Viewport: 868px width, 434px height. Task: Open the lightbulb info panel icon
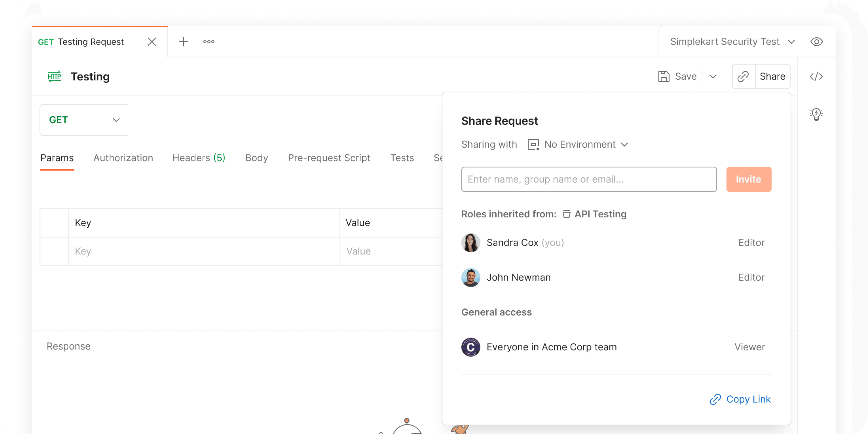816,114
